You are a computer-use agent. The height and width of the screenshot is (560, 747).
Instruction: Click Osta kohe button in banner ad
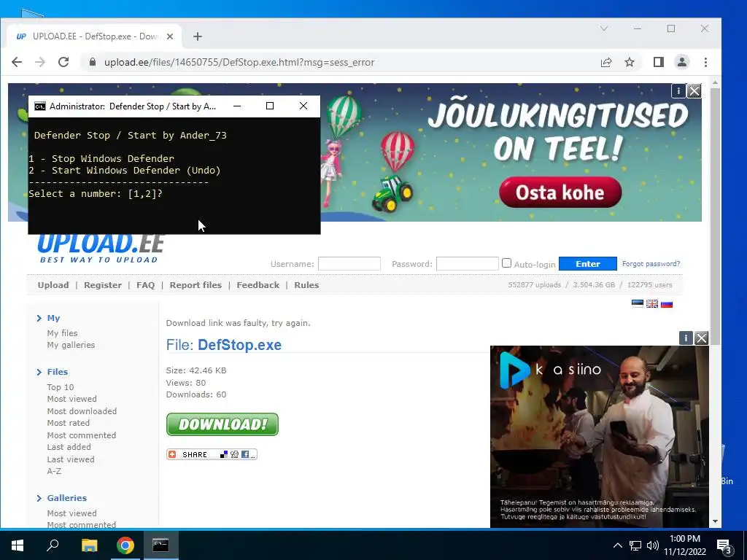pos(560,192)
